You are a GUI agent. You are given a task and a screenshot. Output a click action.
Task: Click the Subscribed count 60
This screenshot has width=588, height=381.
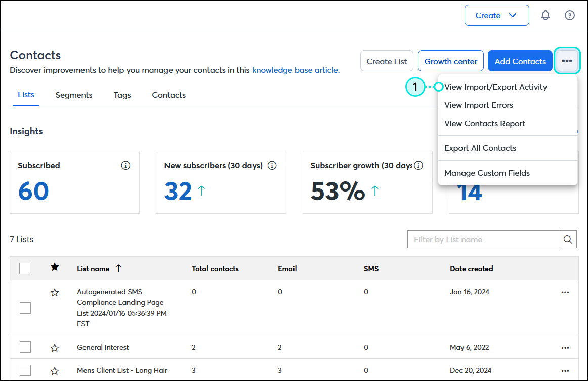point(33,191)
